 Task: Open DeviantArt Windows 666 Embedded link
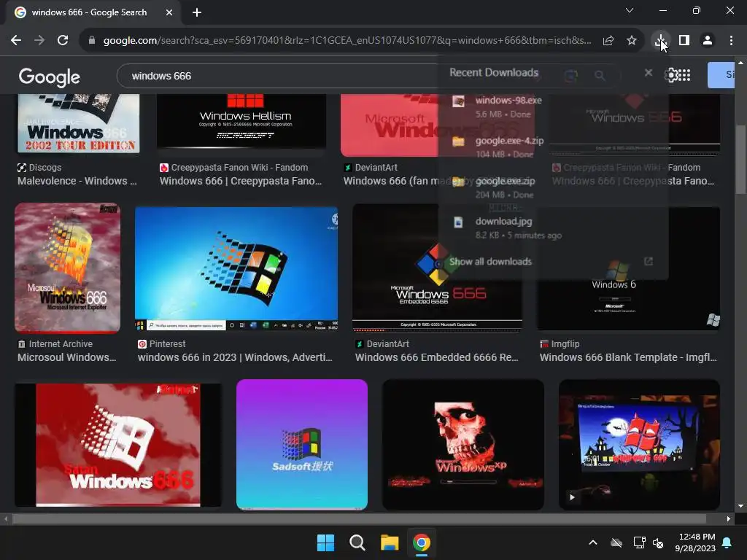tap(436, 351)
